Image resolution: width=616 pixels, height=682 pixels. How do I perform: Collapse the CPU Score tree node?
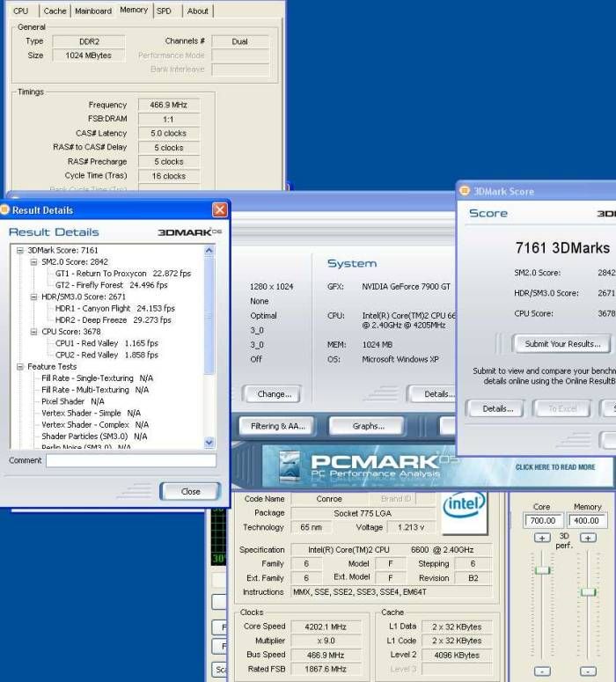point(34,332)
